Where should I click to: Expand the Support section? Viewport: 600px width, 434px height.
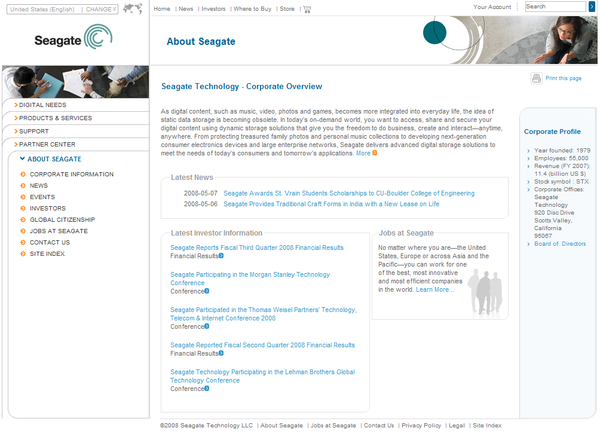(32, 132)
